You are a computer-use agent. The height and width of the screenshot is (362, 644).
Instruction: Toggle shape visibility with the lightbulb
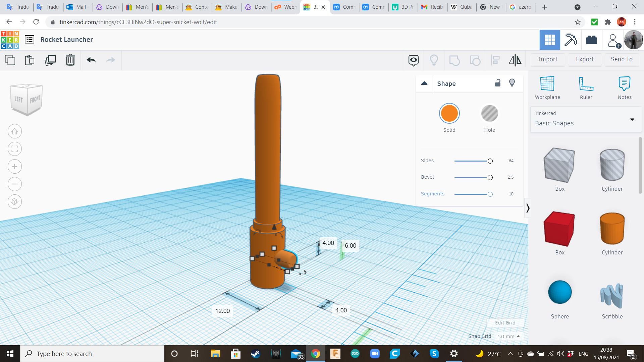[512, 83]
